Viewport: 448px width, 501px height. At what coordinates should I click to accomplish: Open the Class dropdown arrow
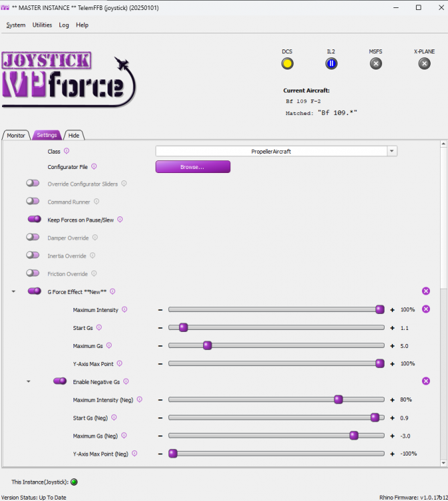[x=392, y=151]
